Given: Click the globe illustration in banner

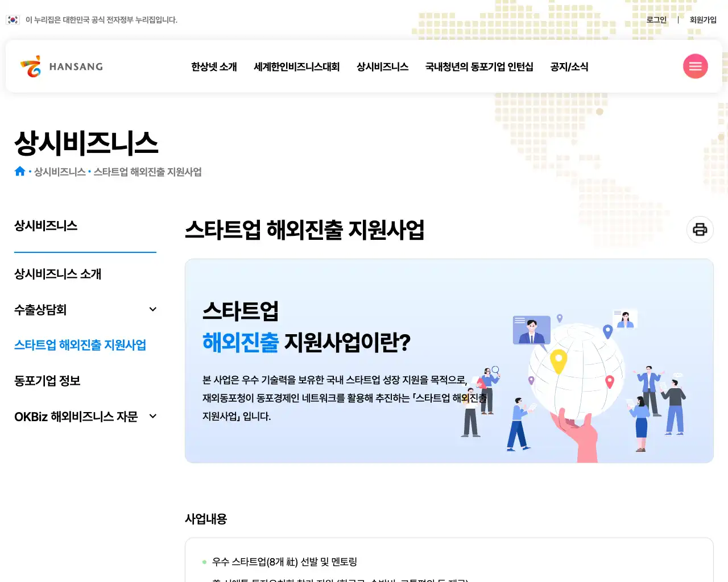Looking at the screenshot, I should pyautogui.click(x=576, y=372).
